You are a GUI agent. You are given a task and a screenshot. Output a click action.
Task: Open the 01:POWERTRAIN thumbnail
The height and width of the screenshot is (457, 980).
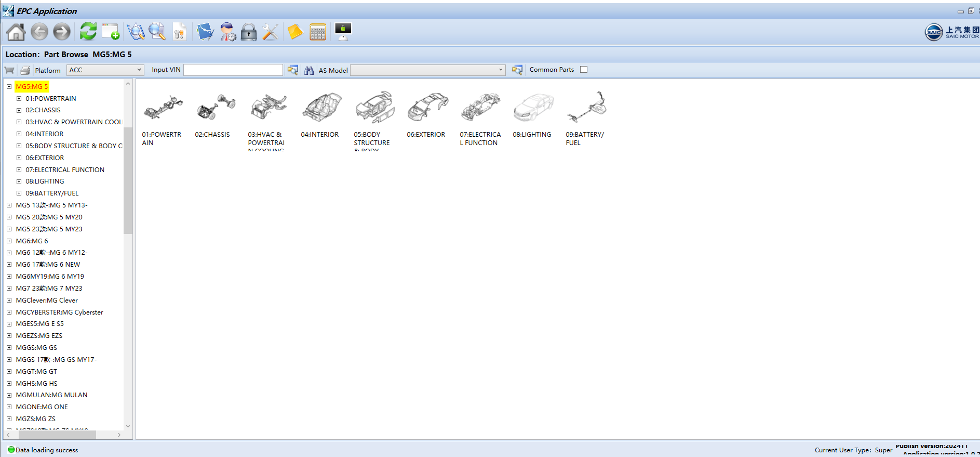click(x=163, y=108)
